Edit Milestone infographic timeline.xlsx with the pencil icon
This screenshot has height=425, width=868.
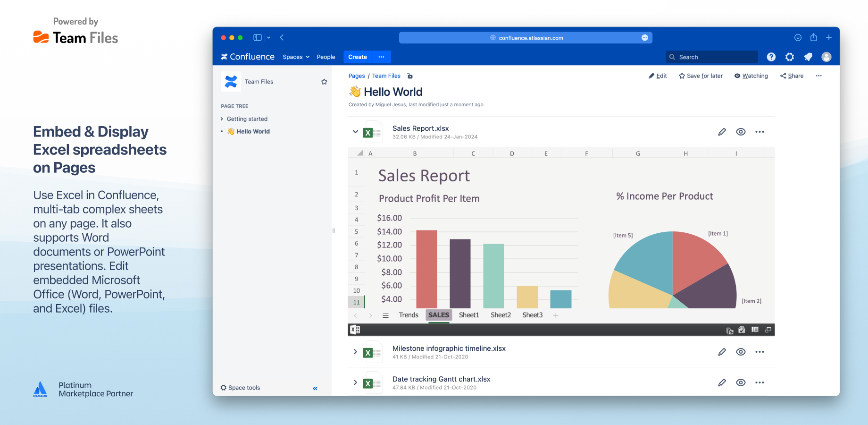722,352
